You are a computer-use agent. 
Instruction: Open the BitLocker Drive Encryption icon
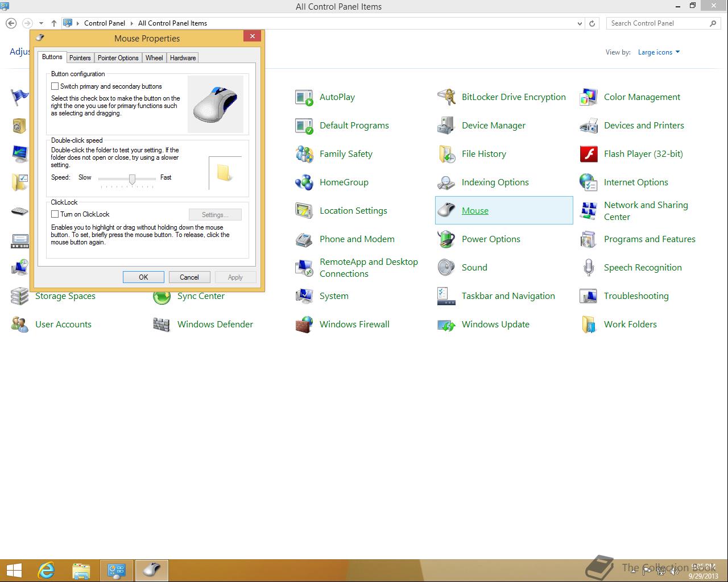[446, 97]
